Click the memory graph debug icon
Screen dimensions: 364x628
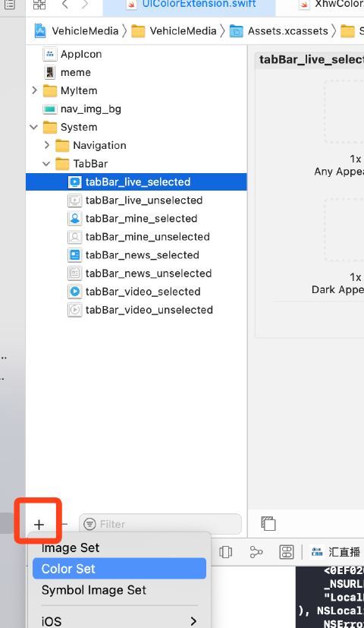click(x=256, y=552)
